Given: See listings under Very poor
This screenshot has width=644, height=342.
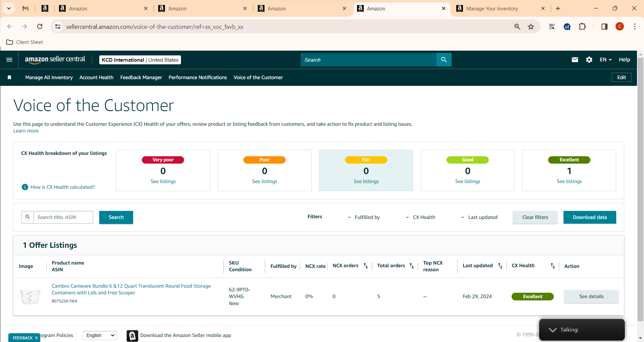Looking at the screenshot, I should pos(163,181).
